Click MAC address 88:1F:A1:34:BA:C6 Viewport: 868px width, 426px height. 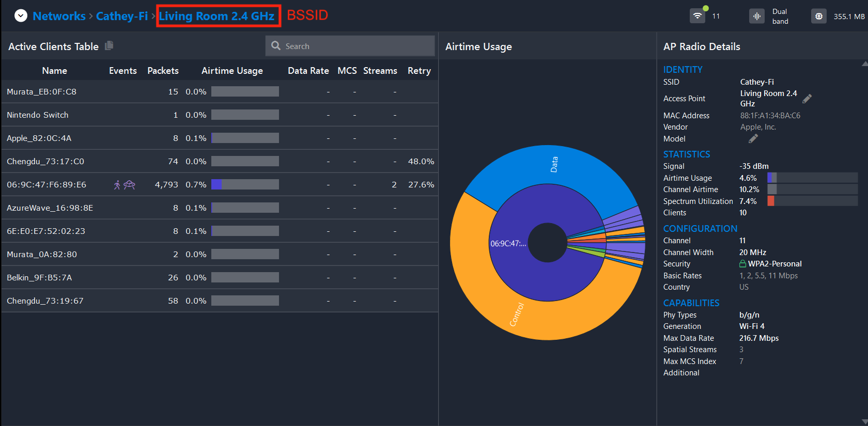(770, 116)
